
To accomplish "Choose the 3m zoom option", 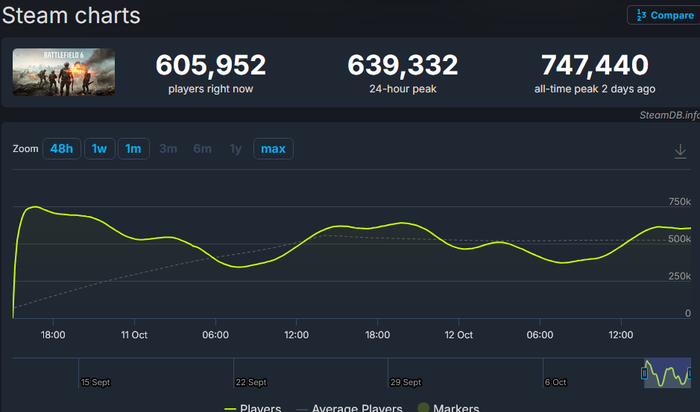I will (168, 149).
